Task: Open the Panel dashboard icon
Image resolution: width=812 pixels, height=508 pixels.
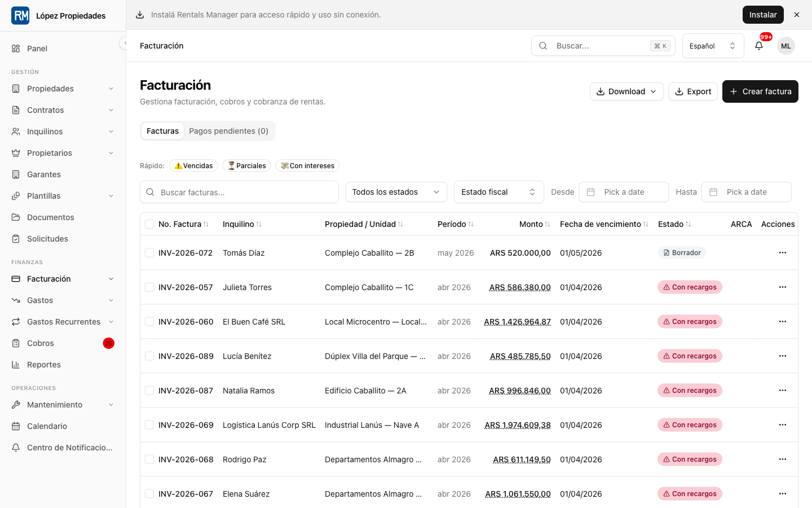Action: (16, 49)
